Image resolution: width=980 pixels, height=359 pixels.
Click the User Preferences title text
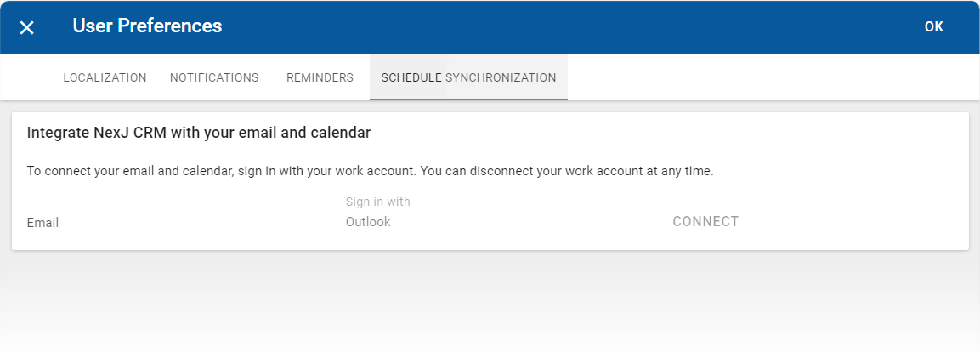click(147, 26)
